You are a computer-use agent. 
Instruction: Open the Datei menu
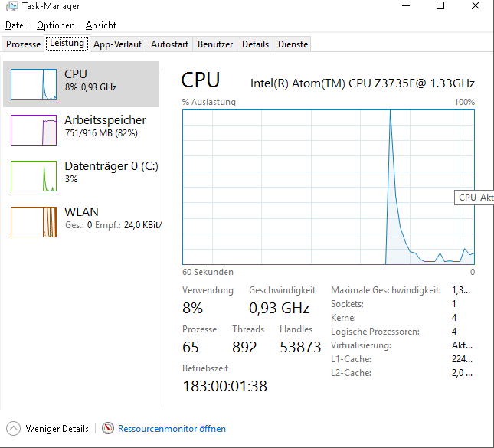pyautogui.click(x=15, y=25)
